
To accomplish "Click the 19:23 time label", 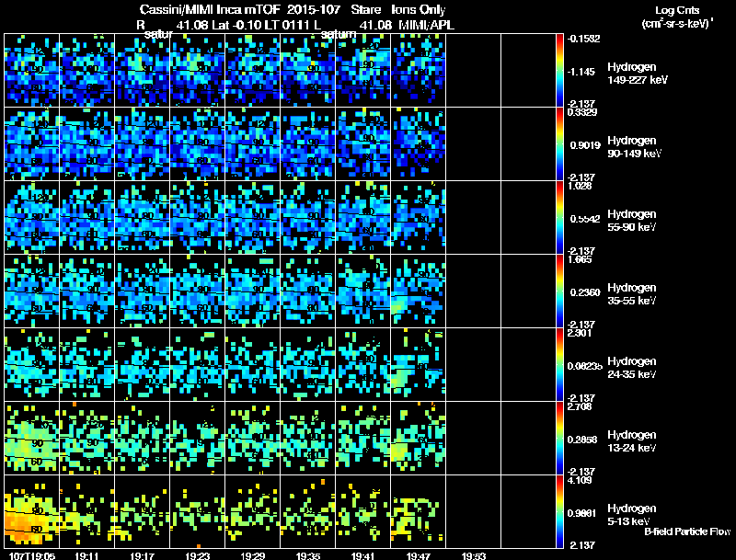I will click(x=197, y=555).
